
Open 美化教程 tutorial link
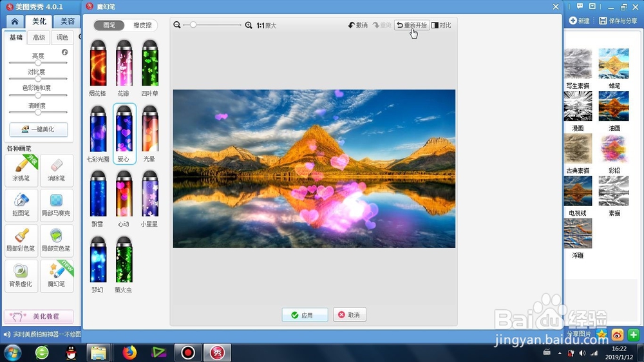(x=39, y=316)
